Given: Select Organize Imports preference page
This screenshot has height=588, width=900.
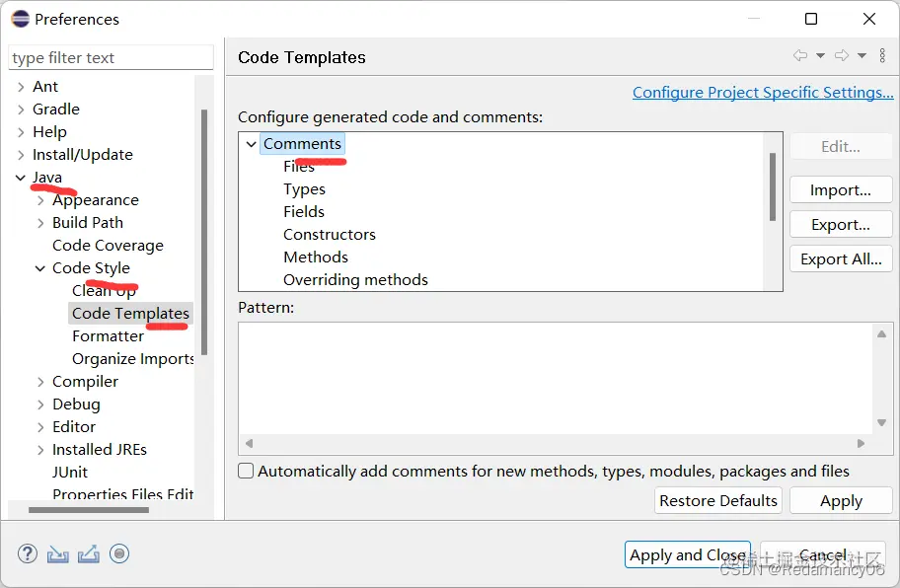Looking at the screenshot, I should [x=133, y=359].
